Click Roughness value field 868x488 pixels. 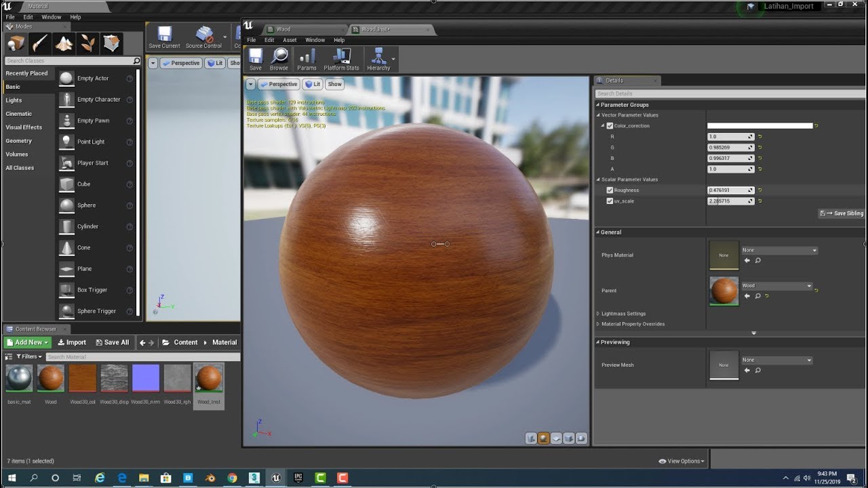[x=730, y=190]
